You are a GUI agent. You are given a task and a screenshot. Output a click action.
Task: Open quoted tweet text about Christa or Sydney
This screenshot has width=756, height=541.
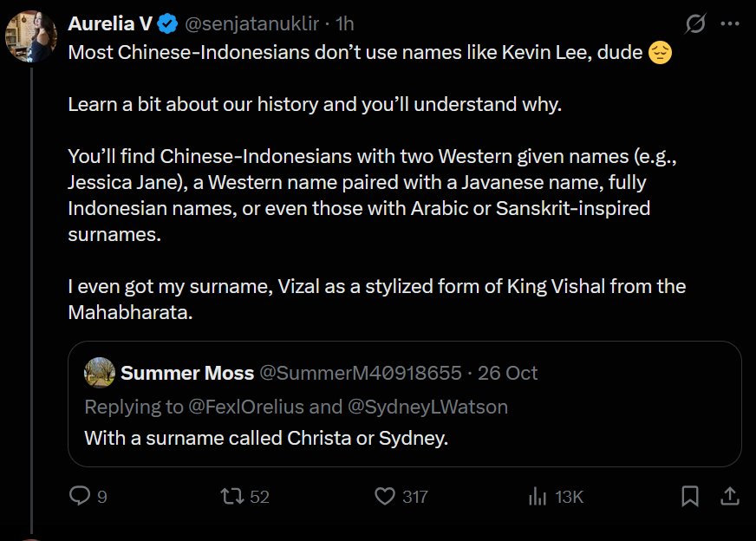266,439
